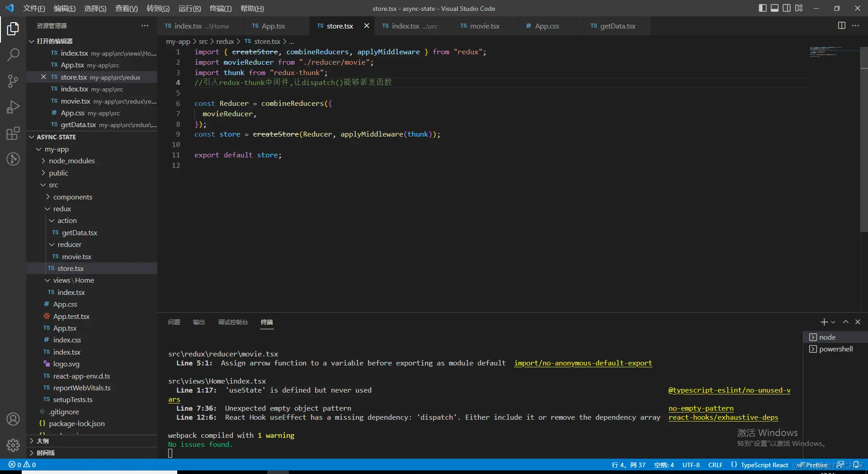
Task: Open the 终端(T) menu
Action: 221,8
